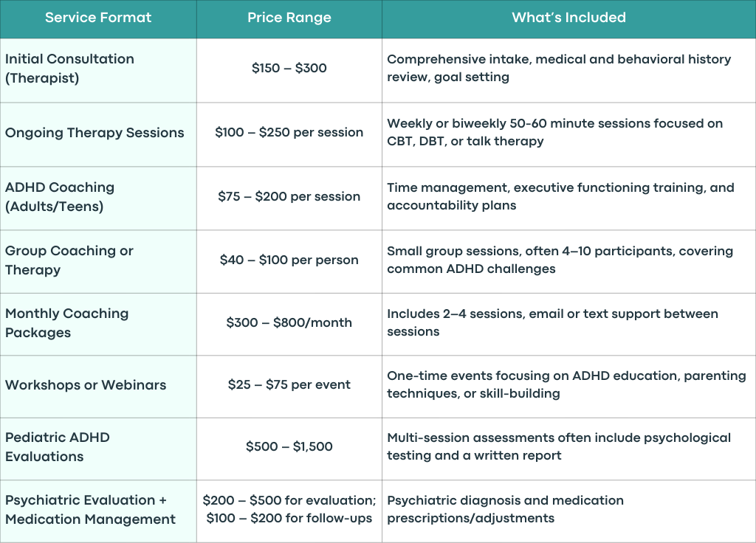Viewport: 756px width, 543px height.
Task: Click the Service Format column header
Action: [98, 18]
